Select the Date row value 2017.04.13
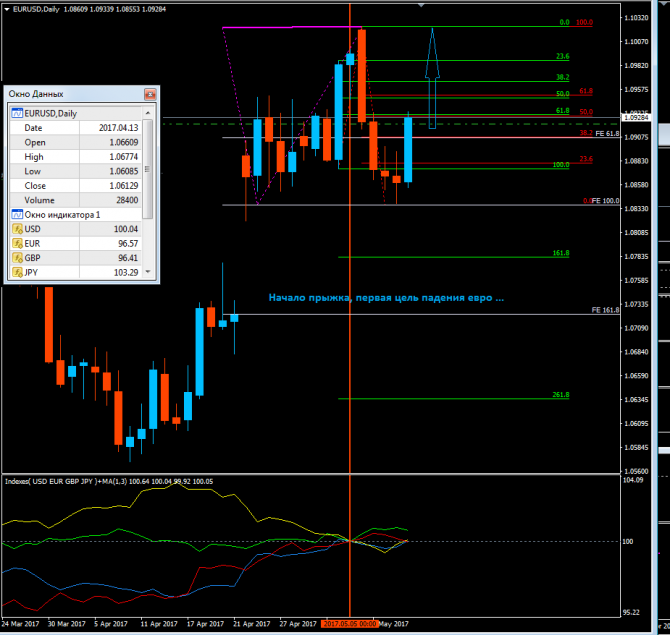 pos(118,128)
